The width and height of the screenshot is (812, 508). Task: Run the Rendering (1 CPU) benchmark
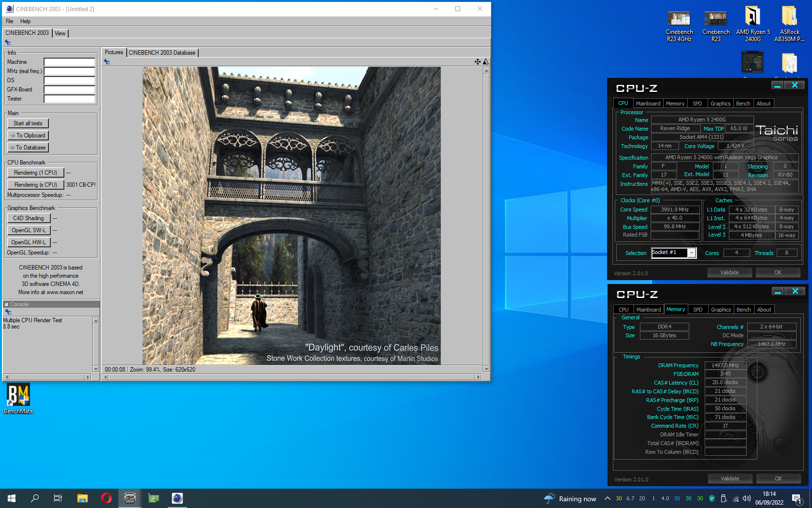pos(35,173)
